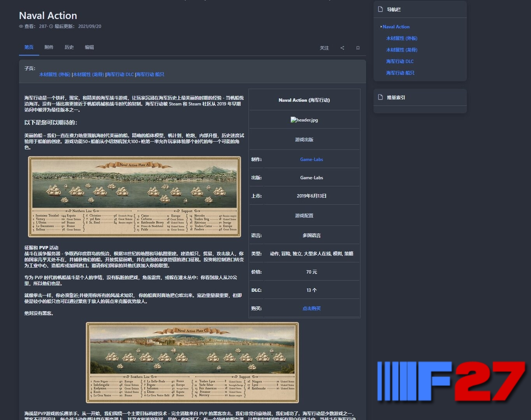Select the first active tab left of 附件

tap(29, 47)
